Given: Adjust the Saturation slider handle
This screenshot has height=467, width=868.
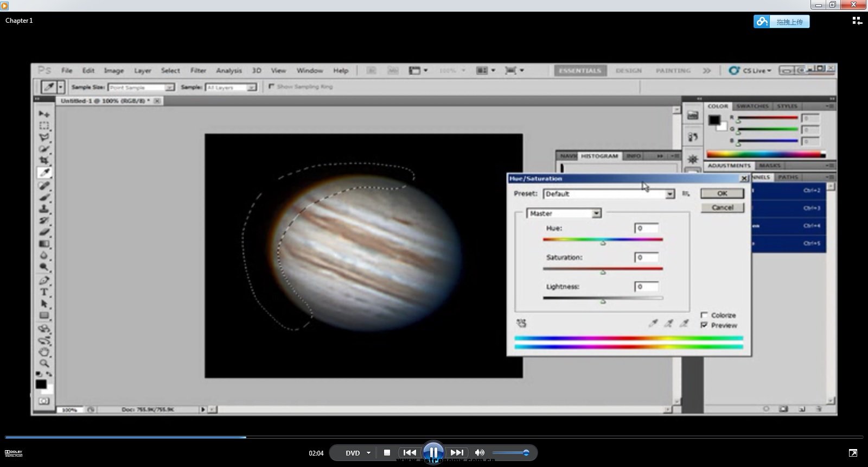Looking at the screenshot, I should tap(603, 272).
